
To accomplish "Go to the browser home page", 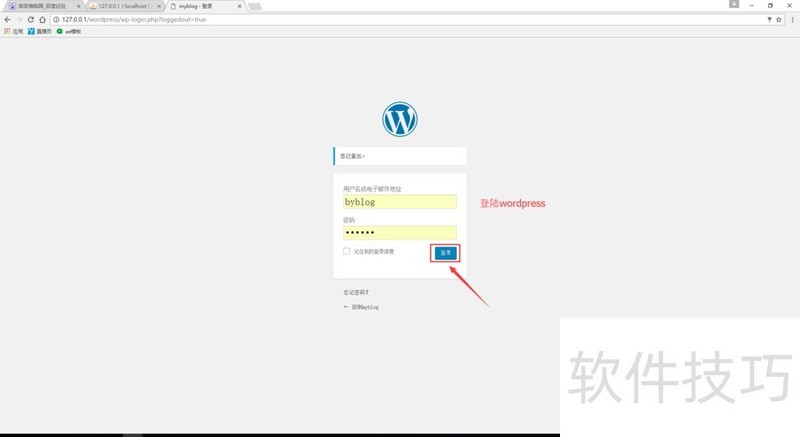I will 42,19.
